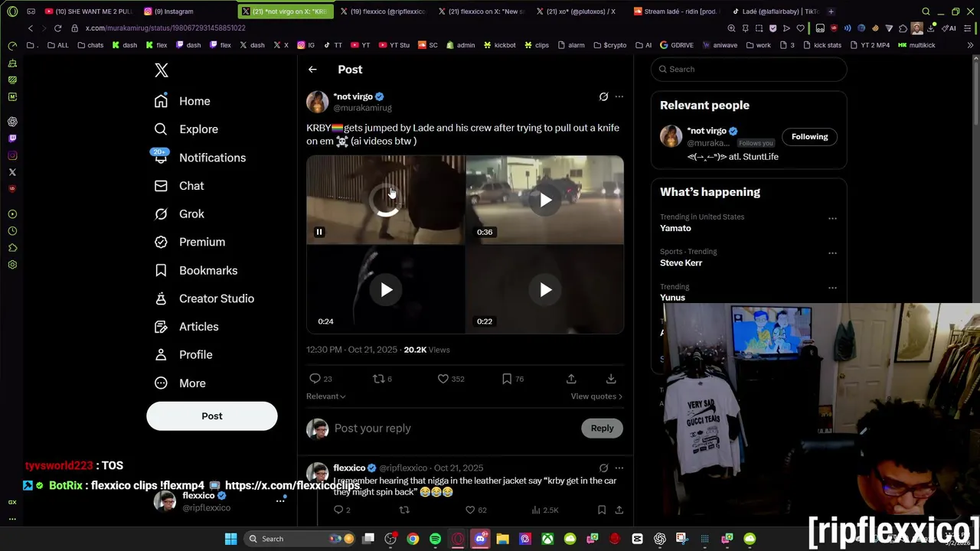Click the white Post button in sidebar
Image resolution: width=980 pixels, height=551 pixels.
coord(212,416)
